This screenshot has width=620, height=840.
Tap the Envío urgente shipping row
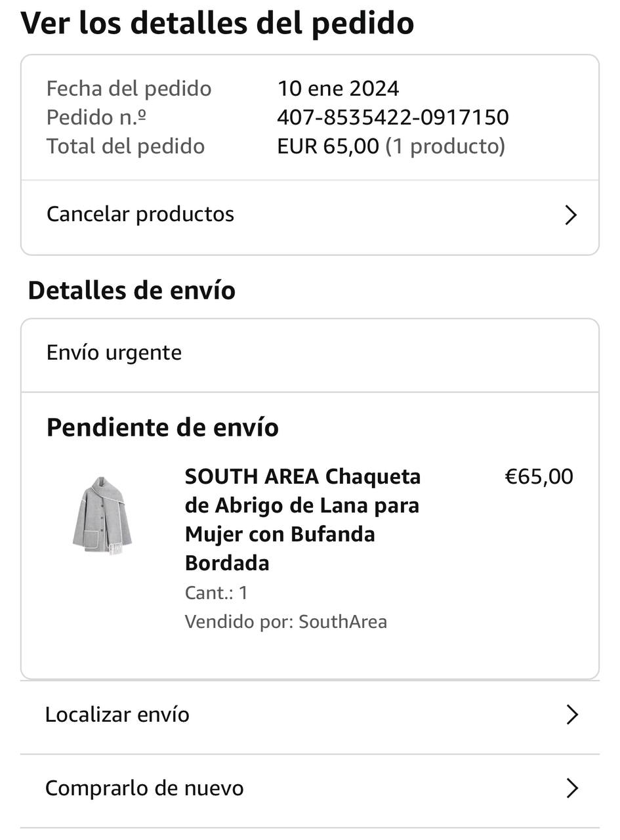[114, 352]
